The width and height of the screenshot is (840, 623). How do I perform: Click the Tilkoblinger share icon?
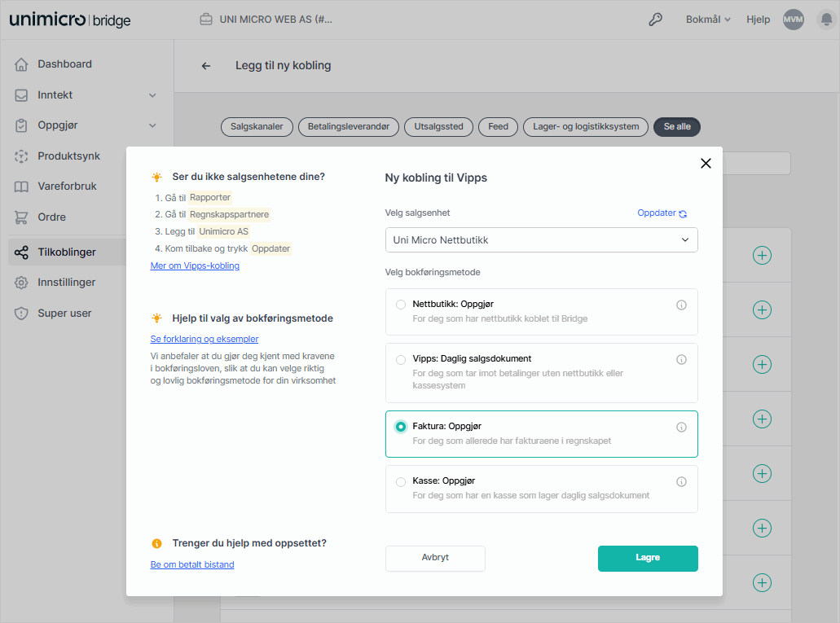pos(21,252)
